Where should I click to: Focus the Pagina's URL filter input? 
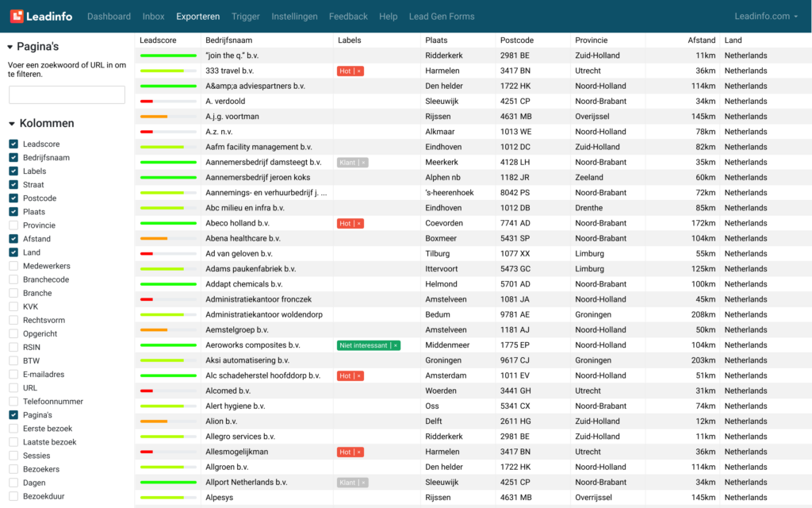[x=67, y=95]
